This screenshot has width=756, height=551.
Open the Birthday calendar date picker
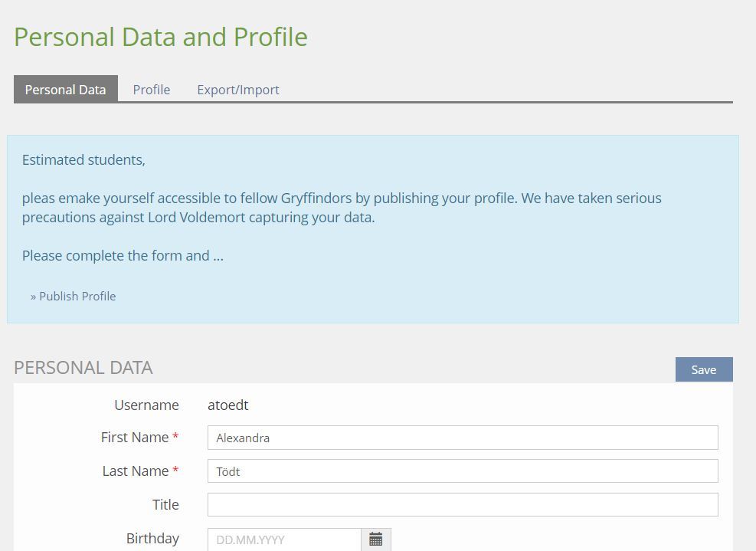(375, 540)
